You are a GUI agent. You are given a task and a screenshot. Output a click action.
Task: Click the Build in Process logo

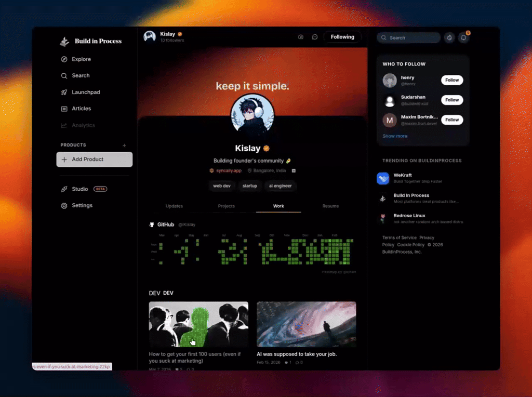click(90, 42)
